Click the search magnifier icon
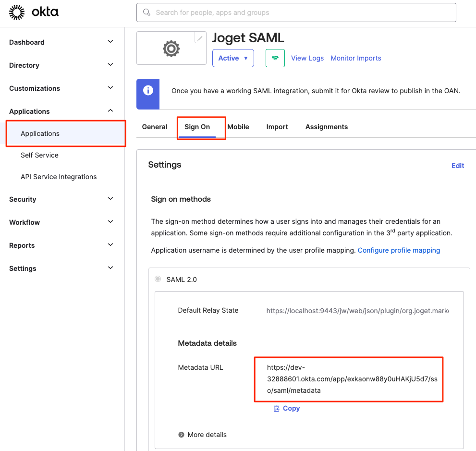The width and height of the screenshot is (476, 451). click(146, 12)
